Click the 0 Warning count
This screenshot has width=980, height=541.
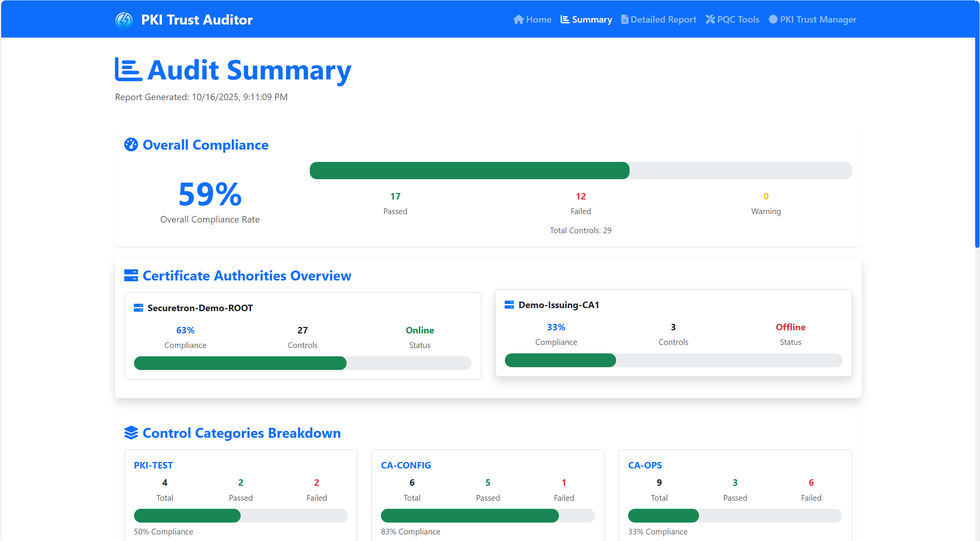coord(766,196)
